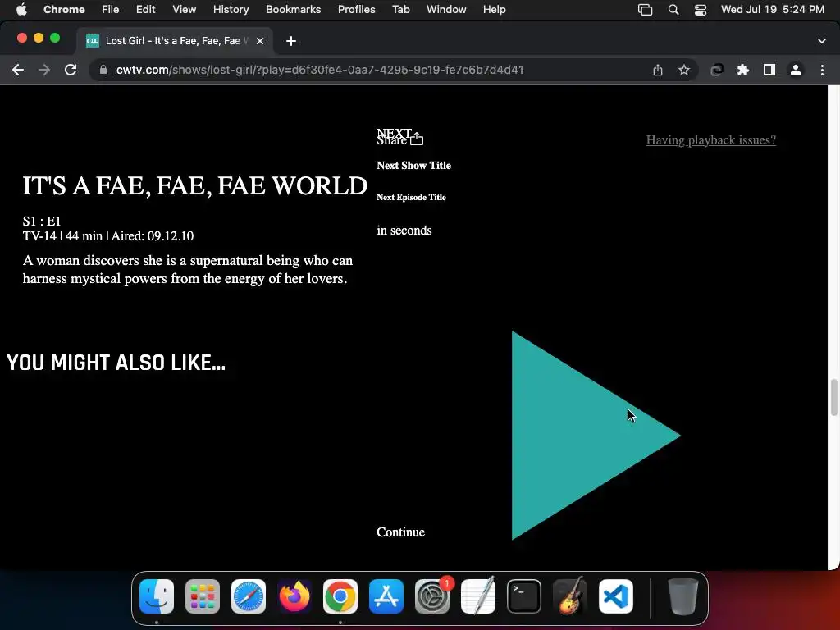Viewport: 840px width, 630px height.
Task: Click the Continue button
Action: click(x=400, y=532)
